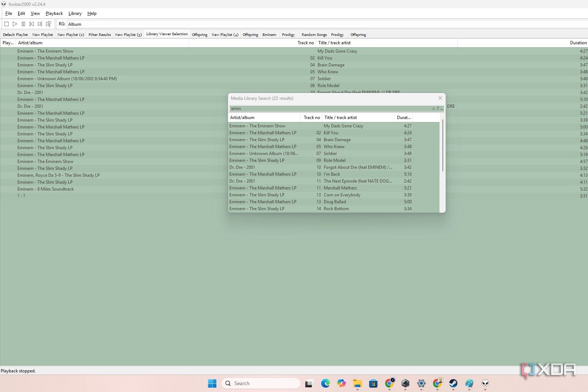
Task: Skip to the next track
Action: coord(40,24)
